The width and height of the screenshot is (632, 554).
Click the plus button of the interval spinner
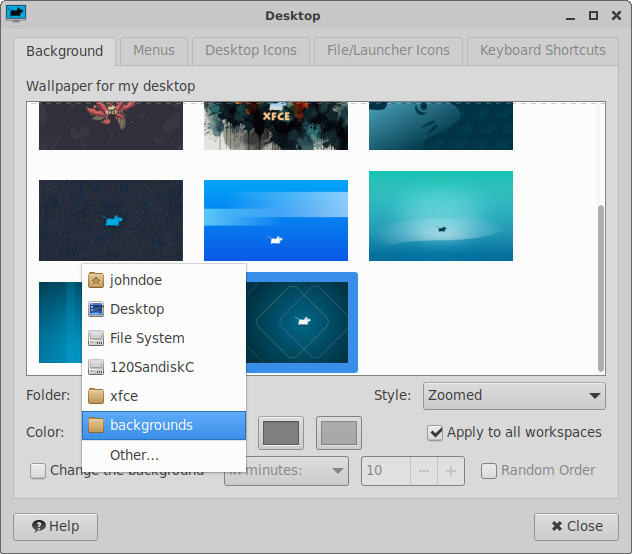coord(451,471)
